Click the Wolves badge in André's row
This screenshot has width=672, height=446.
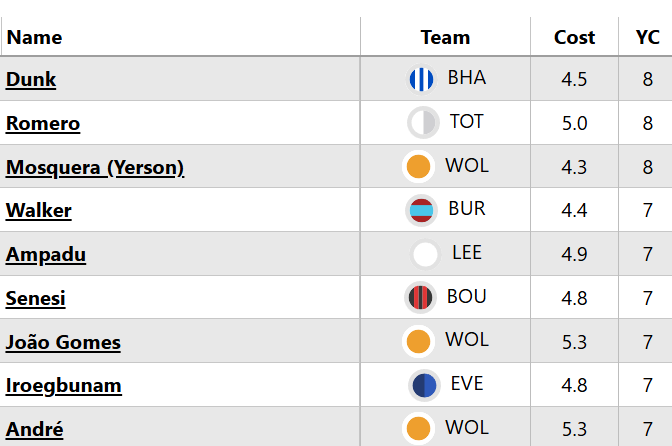418,429
